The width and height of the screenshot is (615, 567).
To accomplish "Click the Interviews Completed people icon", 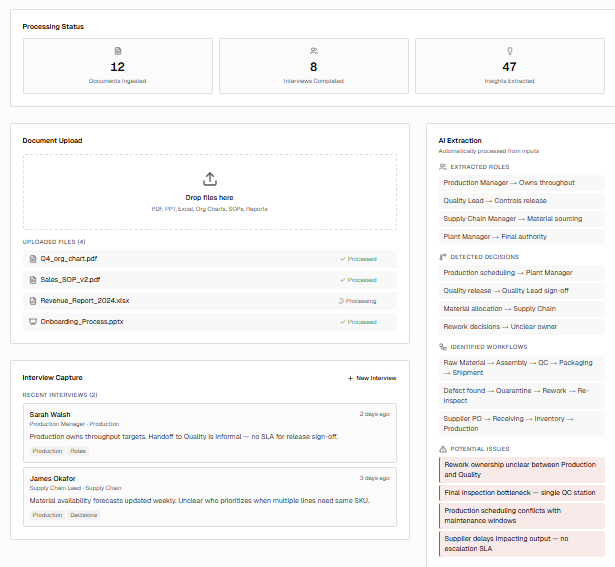I will [x=314, y=51].
